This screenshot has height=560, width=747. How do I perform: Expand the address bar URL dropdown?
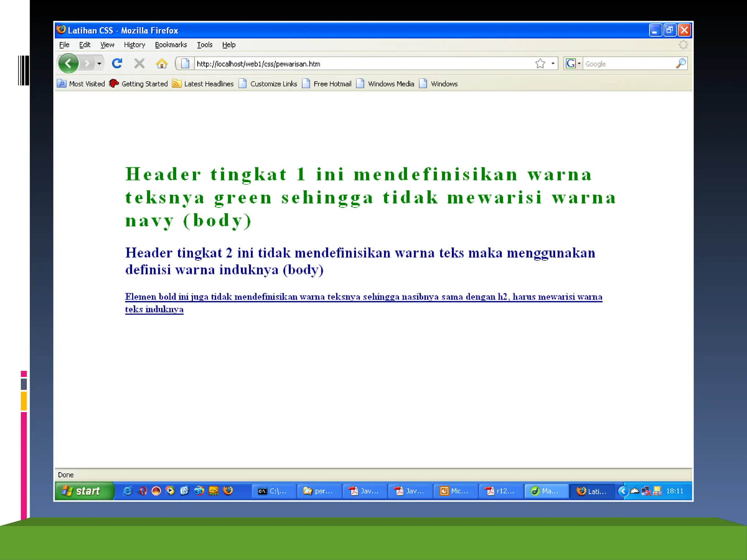pos(553,63)
